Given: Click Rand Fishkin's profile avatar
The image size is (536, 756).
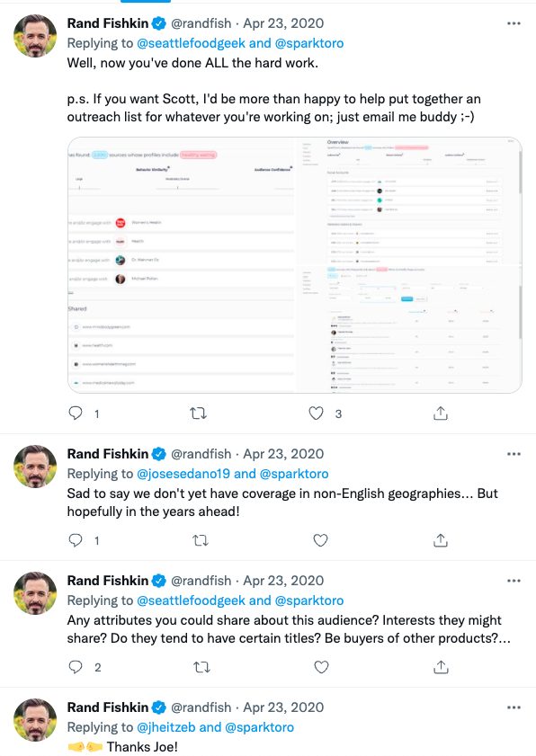Looking at the screenshot, I should tap(35, 36).
